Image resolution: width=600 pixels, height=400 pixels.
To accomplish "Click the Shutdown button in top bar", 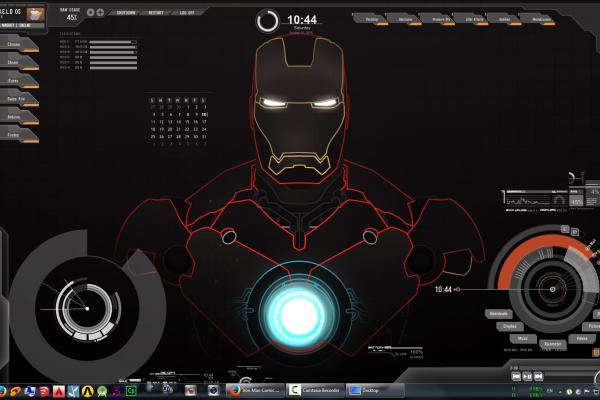I will coord(127,13).
